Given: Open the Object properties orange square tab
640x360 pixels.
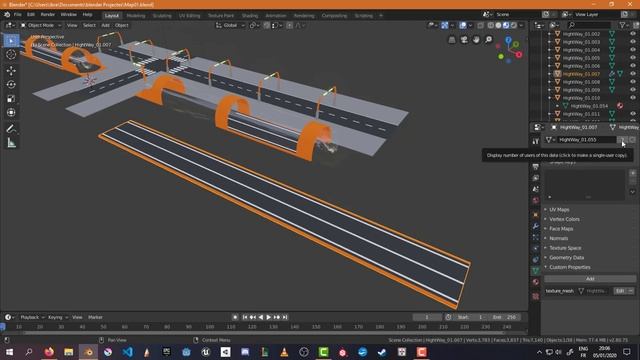Looking at the screenshot, I should pos(536,215).
